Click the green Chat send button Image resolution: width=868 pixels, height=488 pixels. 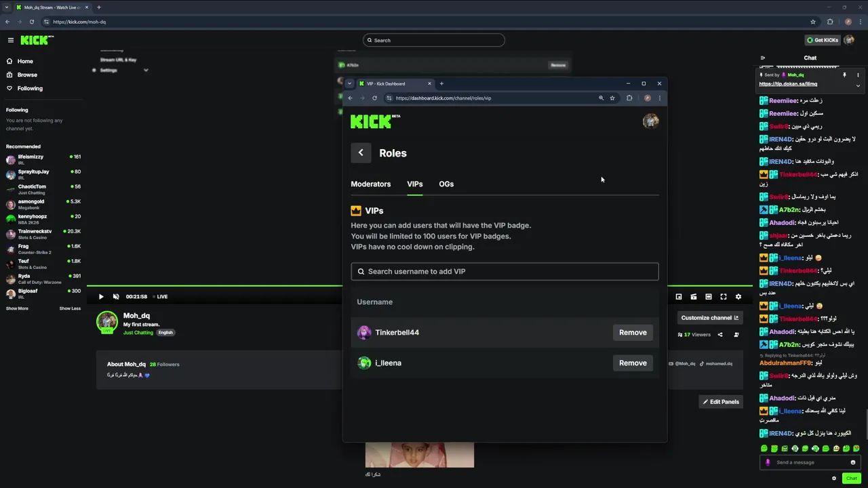852,478
